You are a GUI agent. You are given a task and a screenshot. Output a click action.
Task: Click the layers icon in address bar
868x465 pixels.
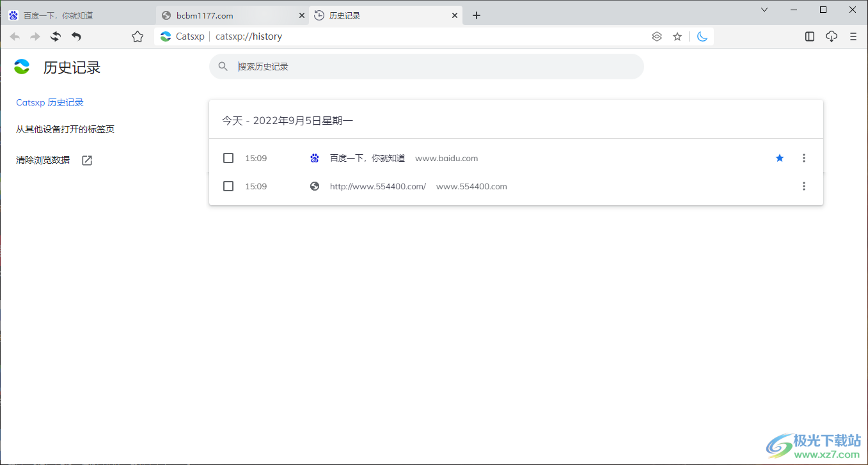pyautogui.click(x=657, y=36)
